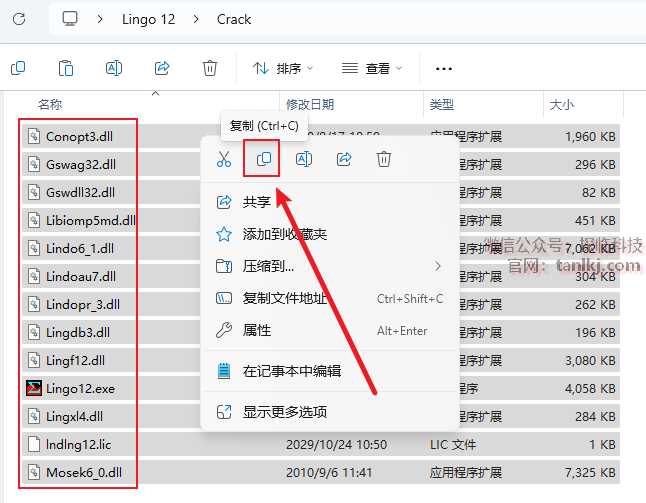
Task: Expand the chevron between Lingo 12 and Crack
Action: click(196, 19)
